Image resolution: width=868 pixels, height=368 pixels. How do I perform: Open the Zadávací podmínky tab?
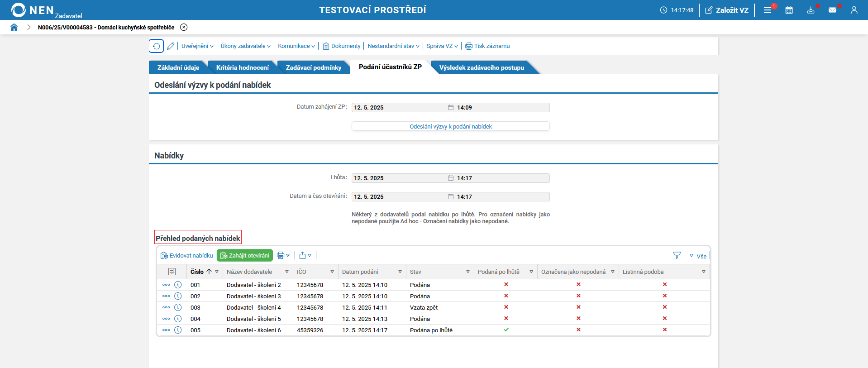[x=313, y=67]
